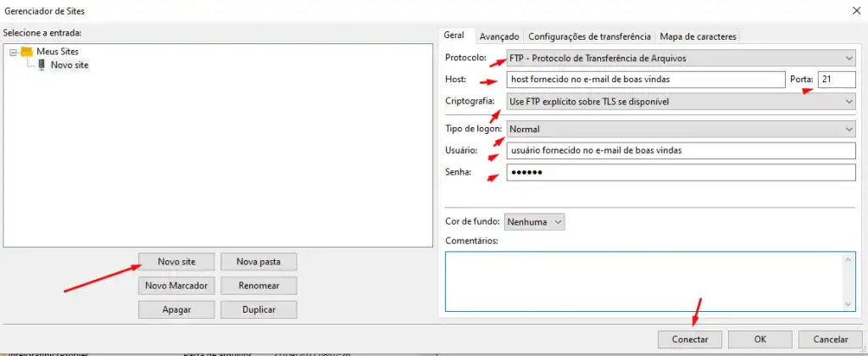Image resolution: width=868 pixels, height=356 pixels.
Task: Create a folder with Nova pasta
Action: tap(259, 261)
